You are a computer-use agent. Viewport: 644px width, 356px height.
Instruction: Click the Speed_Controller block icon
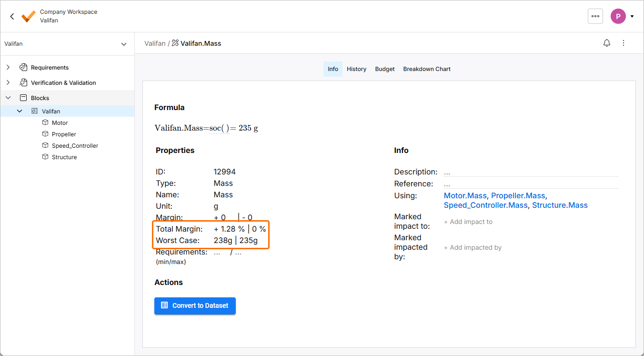46,146
